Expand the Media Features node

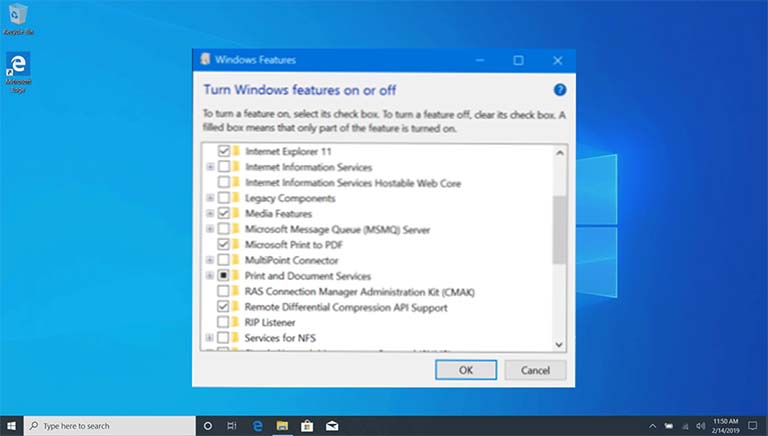[210, 214]
